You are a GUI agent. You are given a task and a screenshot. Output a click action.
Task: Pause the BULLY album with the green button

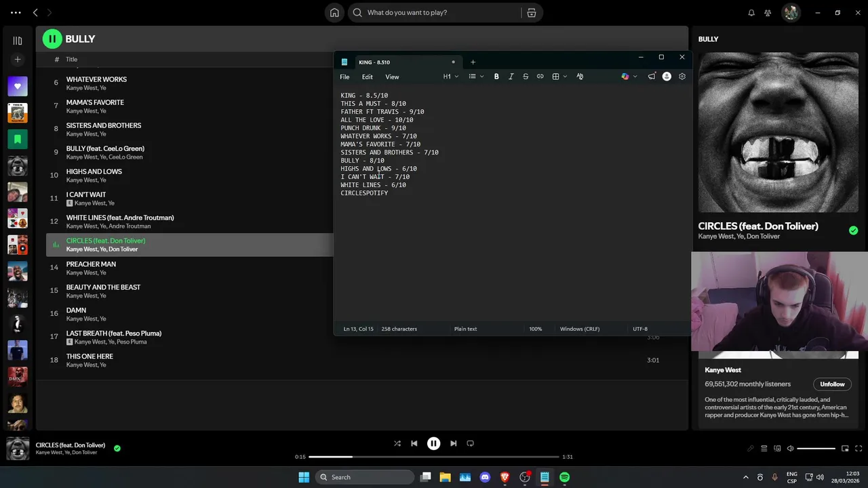click(52, 39)
